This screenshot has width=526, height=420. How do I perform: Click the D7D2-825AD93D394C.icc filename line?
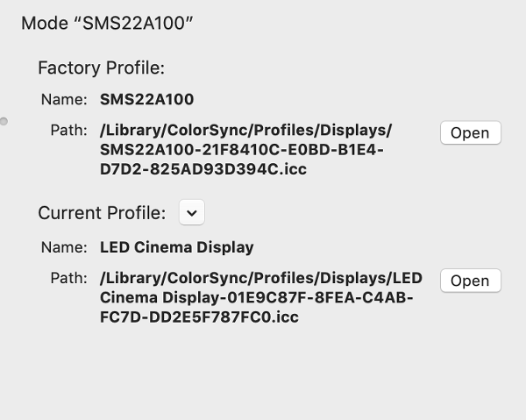(x=203, y=169)
